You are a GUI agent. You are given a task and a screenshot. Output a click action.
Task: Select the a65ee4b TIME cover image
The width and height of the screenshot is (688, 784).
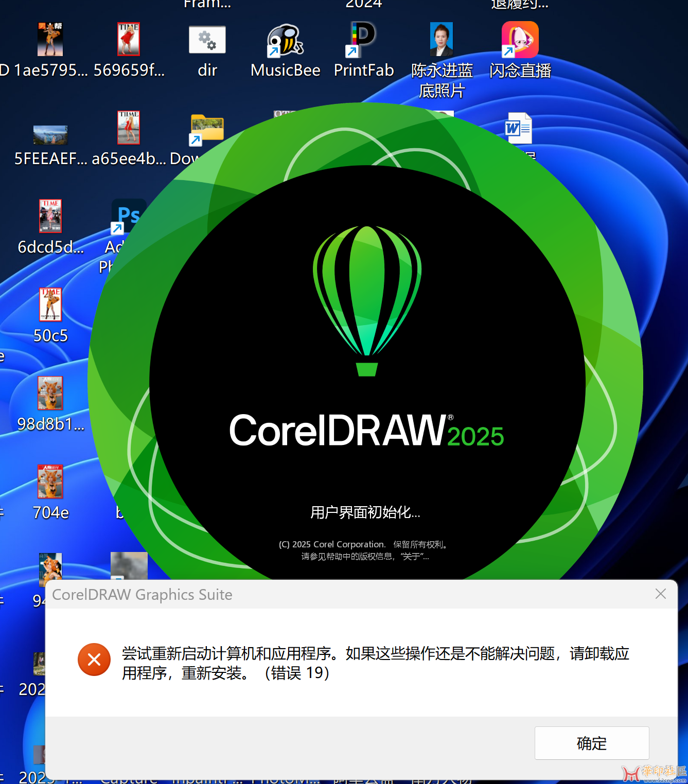(x=129, y=129)
